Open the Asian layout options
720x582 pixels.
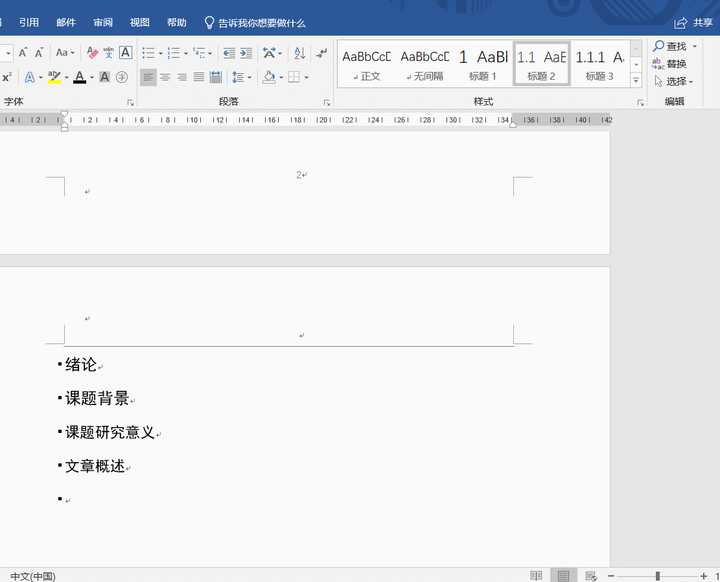click(270, 53)
